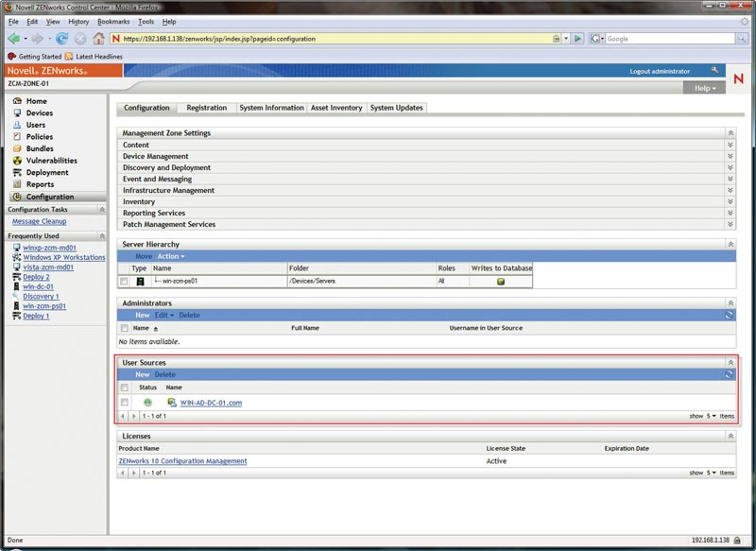Click the Firefox Back arrow icon
This screenshot has width=756, height=551.
[14, 39]
